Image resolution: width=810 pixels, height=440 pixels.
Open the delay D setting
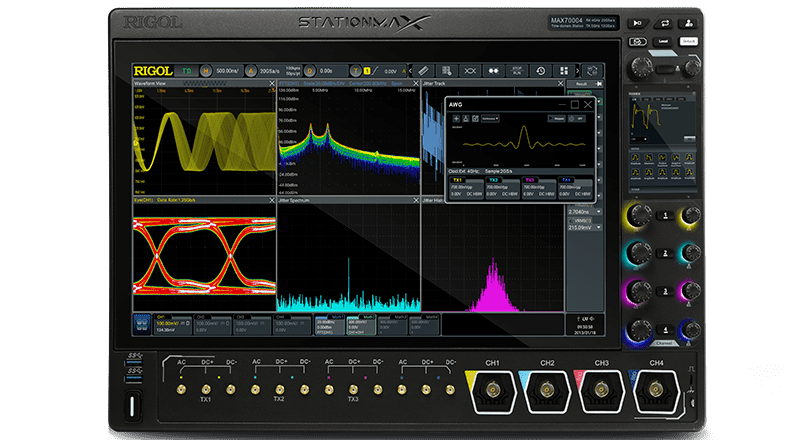[x=309, y=71]
